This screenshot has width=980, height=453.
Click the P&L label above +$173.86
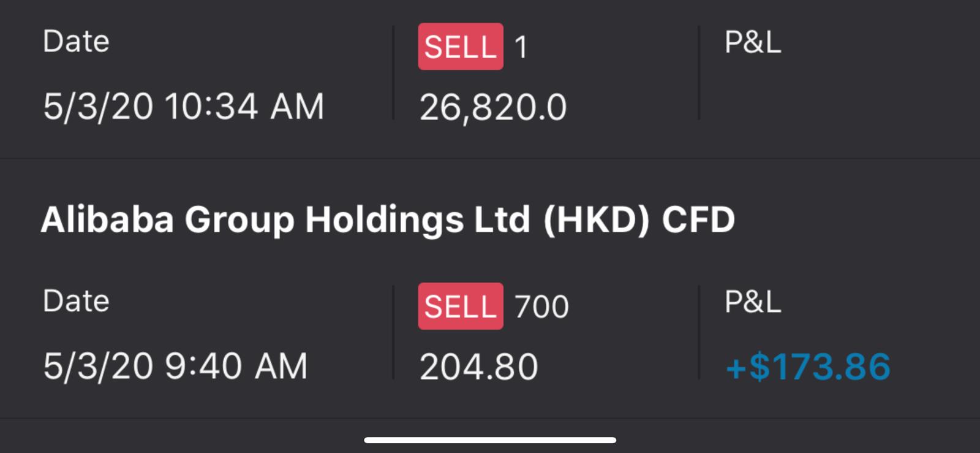coord(752,302)
